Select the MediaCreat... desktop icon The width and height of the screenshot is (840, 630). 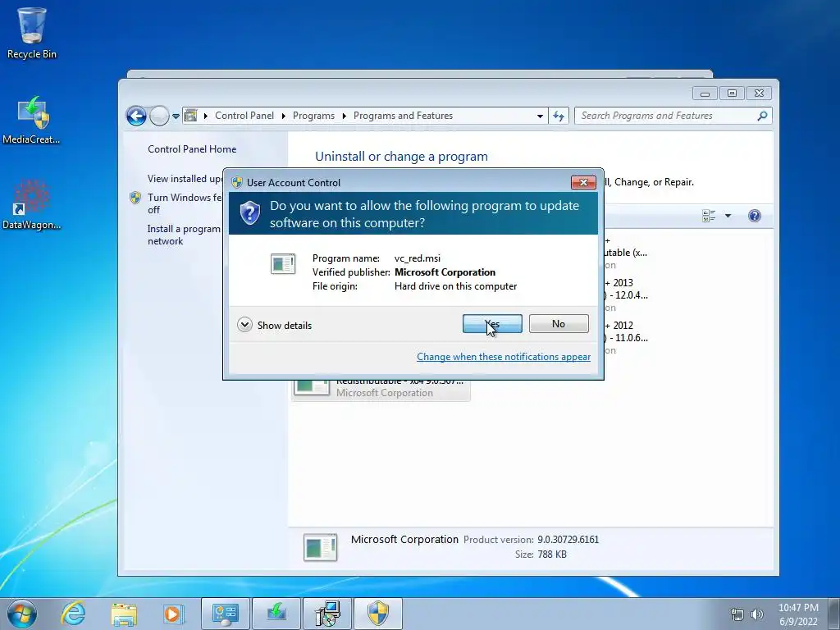pyautogui.click(x=32, y=120)
